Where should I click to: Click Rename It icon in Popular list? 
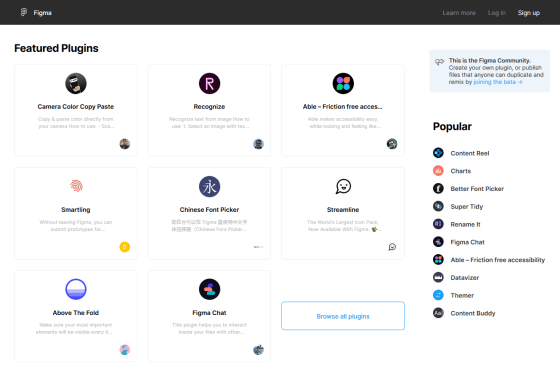tap(438, 224)
